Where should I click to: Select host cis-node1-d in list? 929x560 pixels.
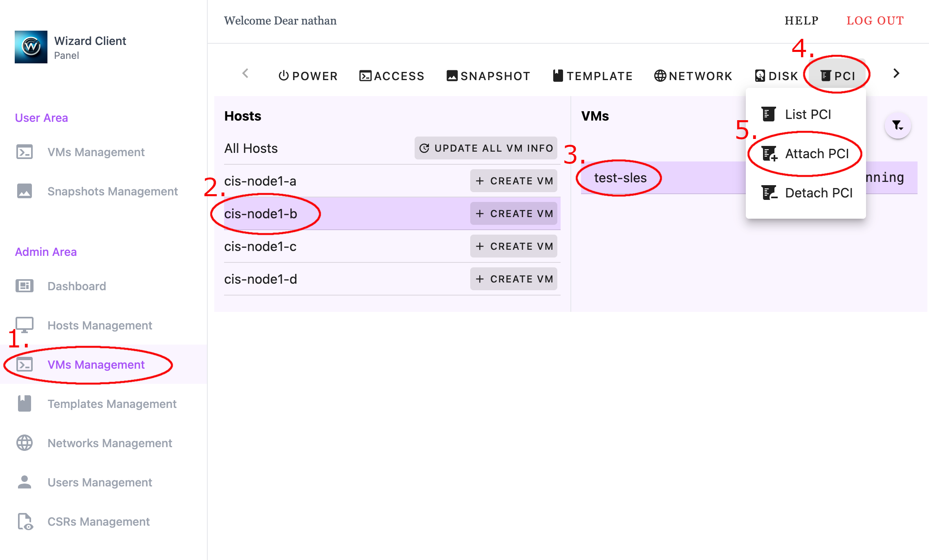pyautogui.click(x=261, y=279)
